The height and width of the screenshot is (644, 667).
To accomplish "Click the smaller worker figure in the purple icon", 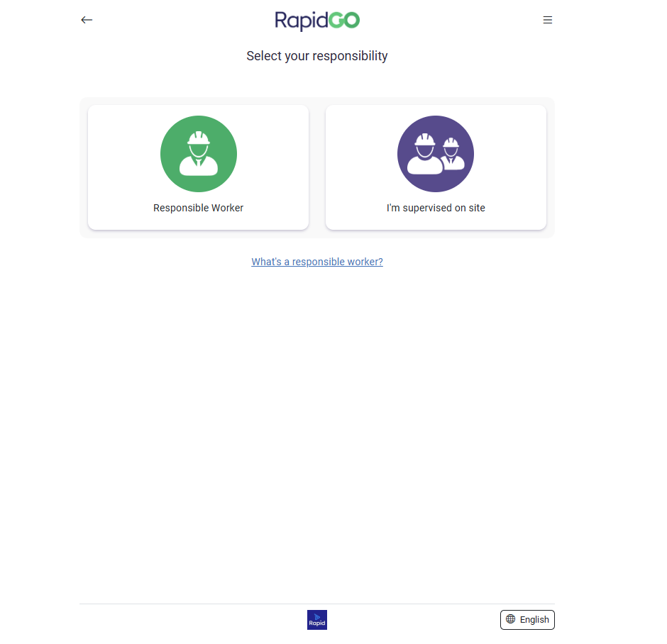I will click(452, 156).
